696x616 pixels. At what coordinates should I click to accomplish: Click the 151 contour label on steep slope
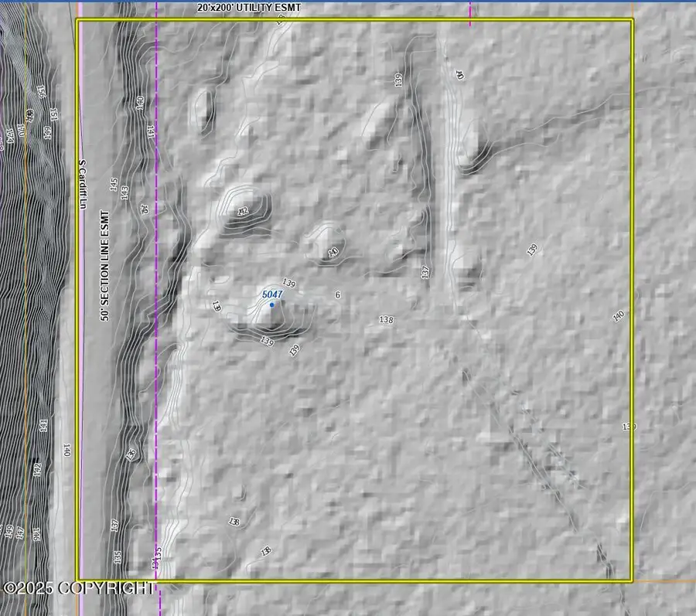43,91
